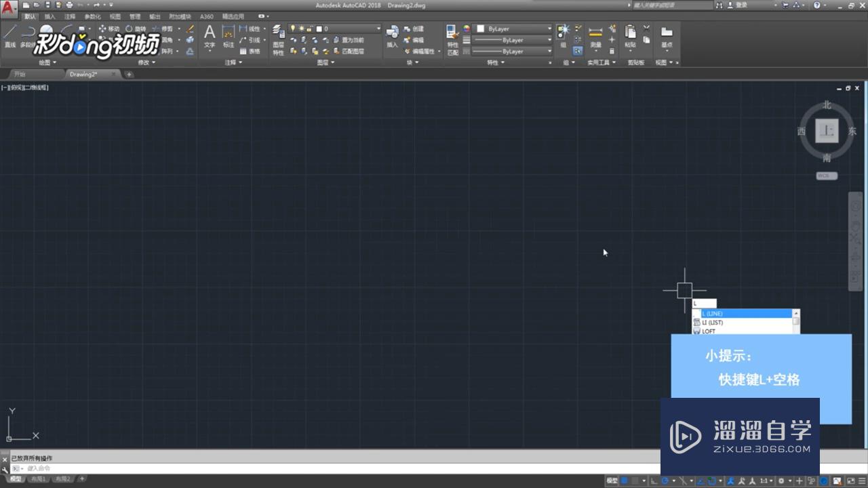Screen dimensions: 868x488
Task: Switch to the A360 ribbon tab
Action: pos(207,16)
